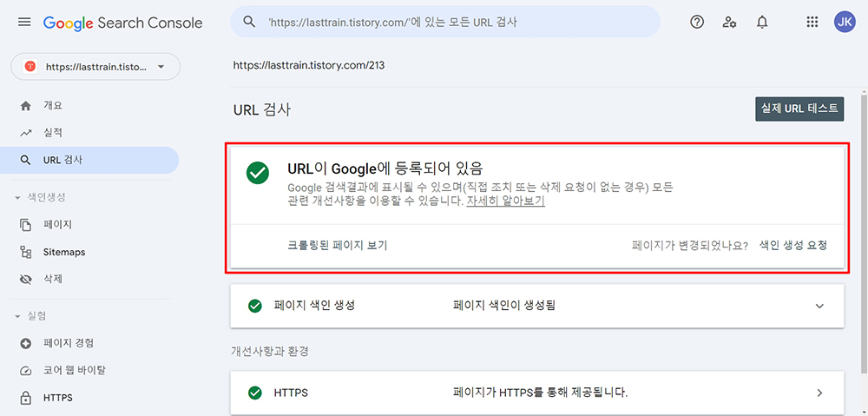The width and height of the screenshot is (868, 416).
Task: Click the page vertical scrollbar
Action: [864, 233]
